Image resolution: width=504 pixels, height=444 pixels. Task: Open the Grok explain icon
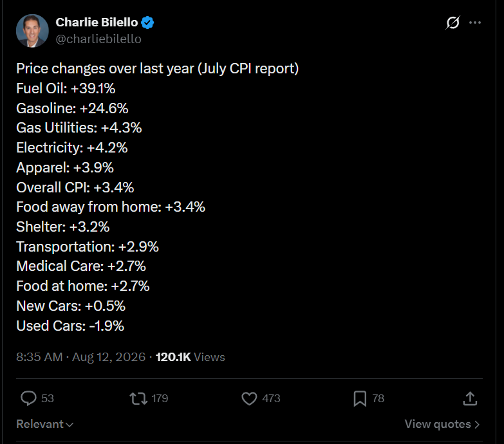[x=453, y=23]
